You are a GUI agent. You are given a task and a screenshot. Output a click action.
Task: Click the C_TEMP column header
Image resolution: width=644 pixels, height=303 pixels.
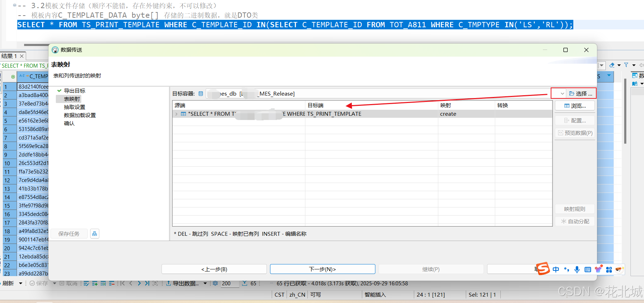(x=33, y=76)
